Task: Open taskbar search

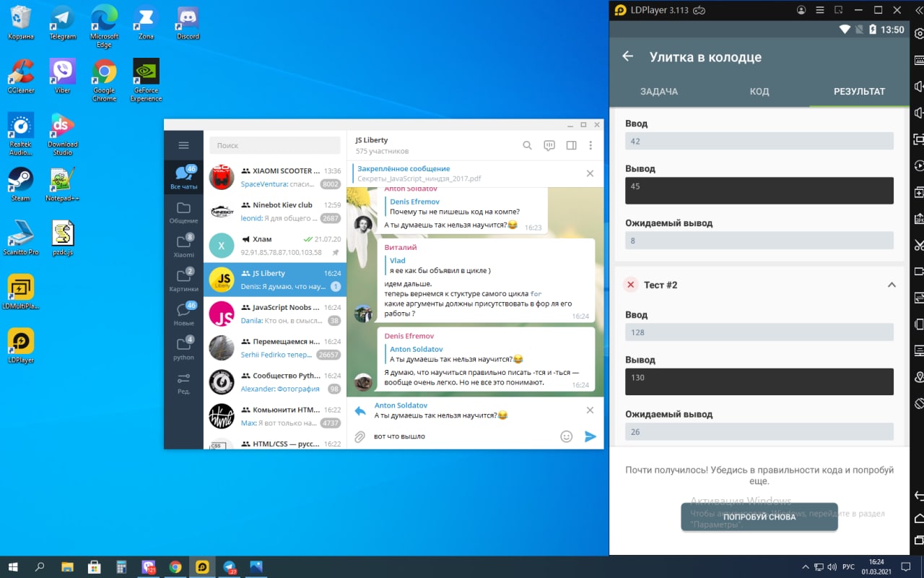Action: pos(40,567)
